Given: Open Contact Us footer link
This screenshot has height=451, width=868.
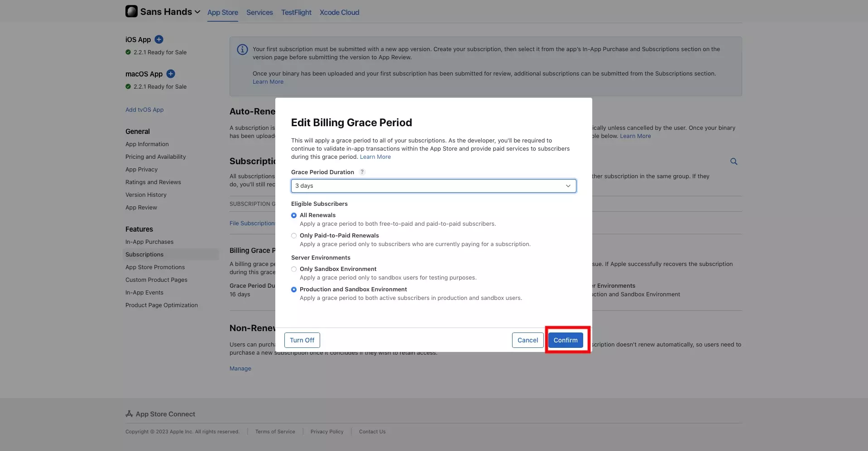Looking at the screenshot, I should coord(372,432).
